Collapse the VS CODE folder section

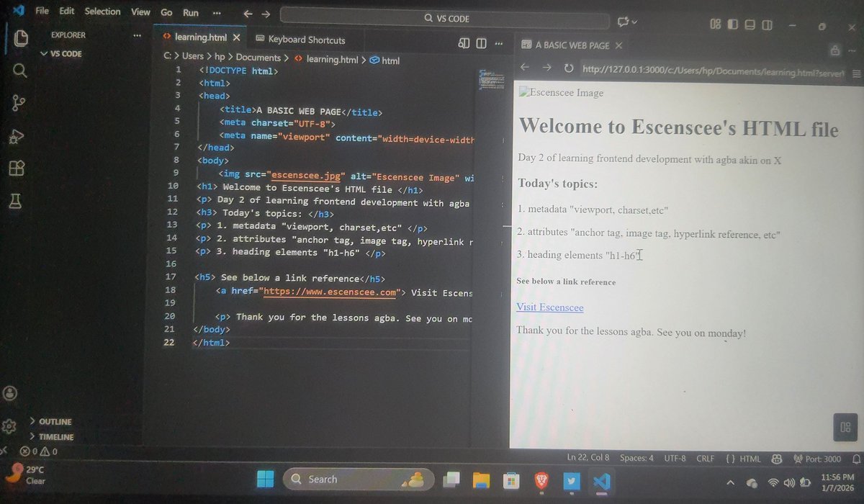(x=60, y=53)
